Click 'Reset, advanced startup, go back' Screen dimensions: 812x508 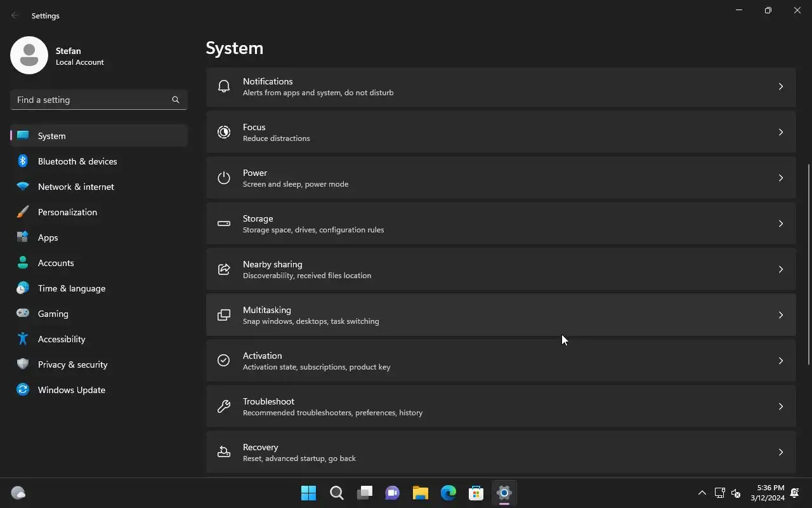(299, 458)
